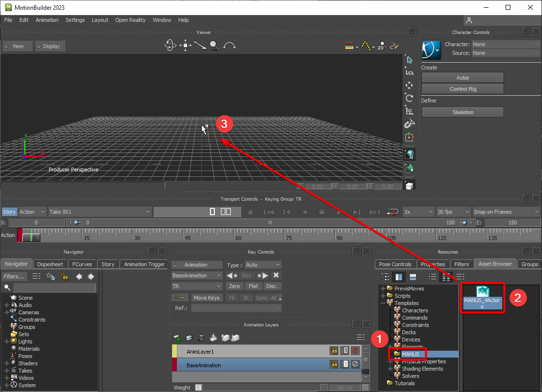542x392 pixels.
Task: Toggle solo on BaseAnimation layer
Action: 345,364
